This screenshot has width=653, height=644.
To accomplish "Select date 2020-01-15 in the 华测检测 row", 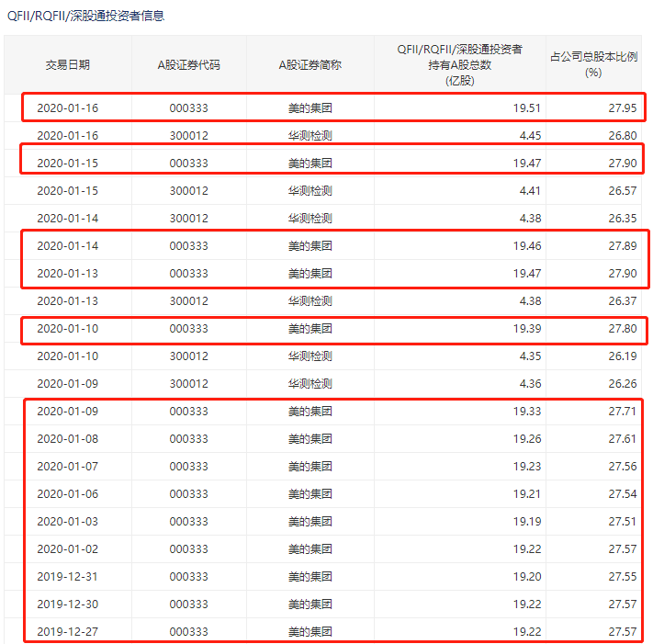I will tap(67, 191).
